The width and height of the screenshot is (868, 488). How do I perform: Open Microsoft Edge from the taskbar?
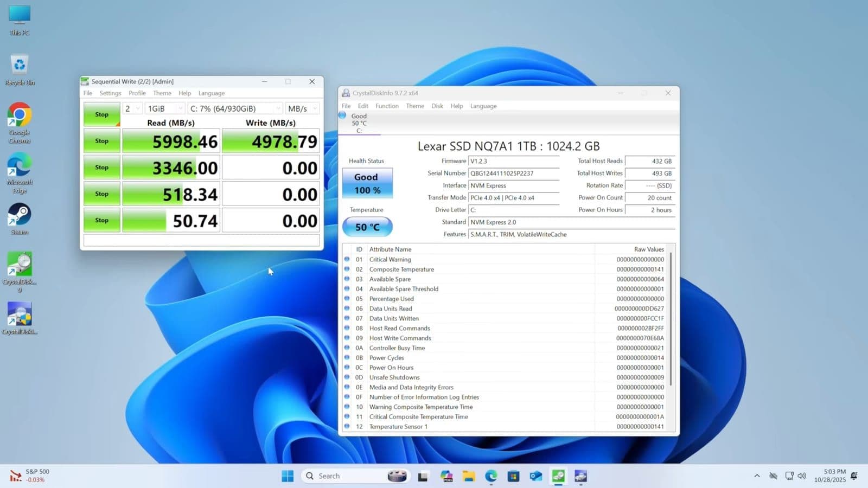click(491, 476)
